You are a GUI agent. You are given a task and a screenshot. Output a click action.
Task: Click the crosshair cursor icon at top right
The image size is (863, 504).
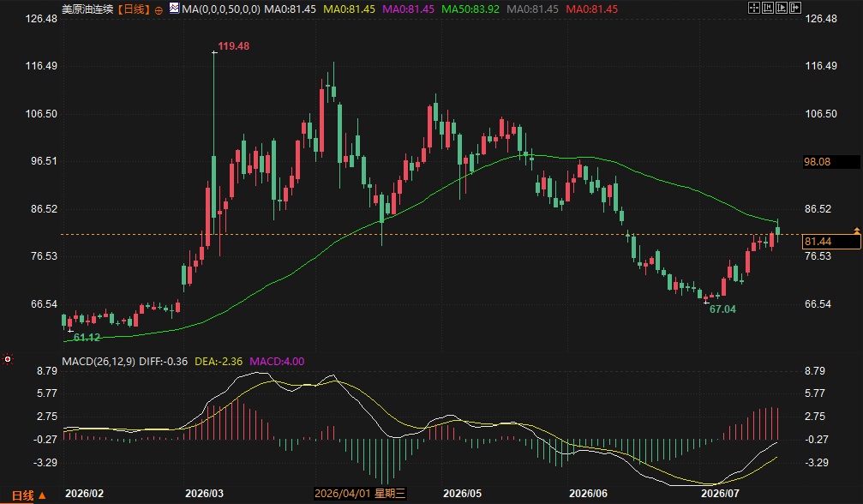[x=754, y=8]
